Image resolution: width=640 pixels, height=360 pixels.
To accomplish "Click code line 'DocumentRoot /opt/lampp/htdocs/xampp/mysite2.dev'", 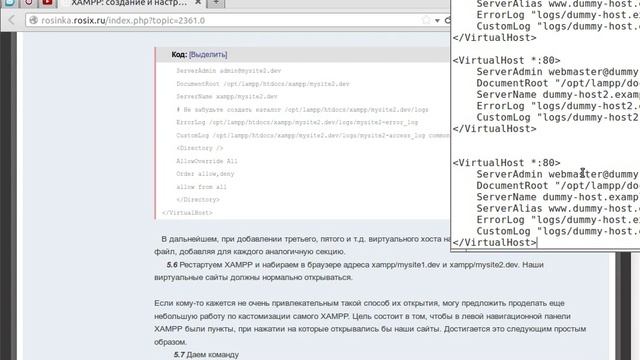I will [263, 84].
